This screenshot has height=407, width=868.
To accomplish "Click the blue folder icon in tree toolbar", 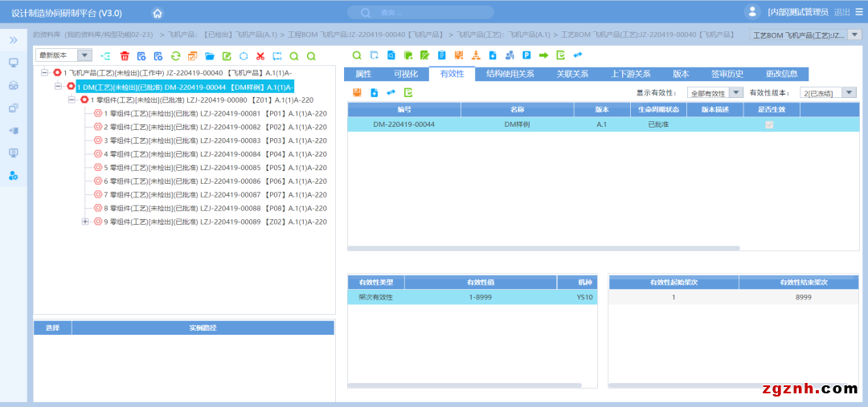I will (x=210, y=56).
